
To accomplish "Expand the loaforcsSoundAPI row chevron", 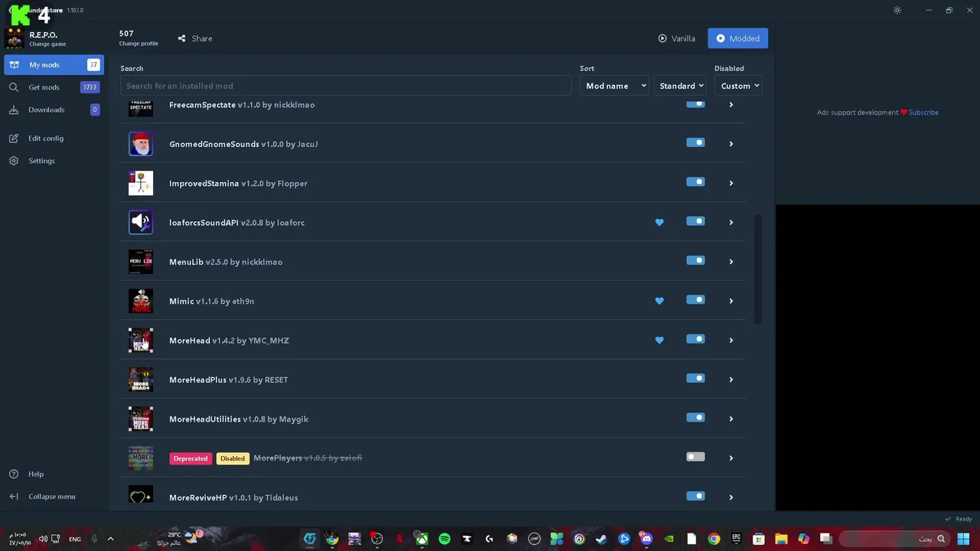I will click(730, 223).
